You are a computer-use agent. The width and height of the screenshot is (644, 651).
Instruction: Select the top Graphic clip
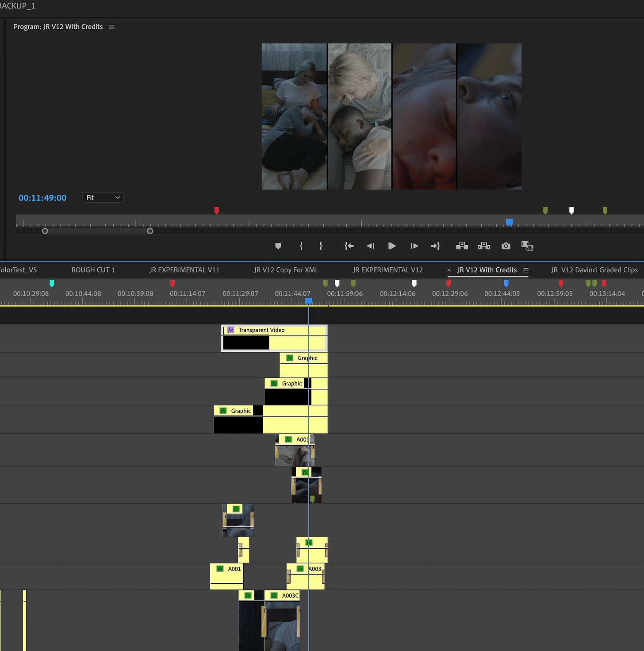303,365
